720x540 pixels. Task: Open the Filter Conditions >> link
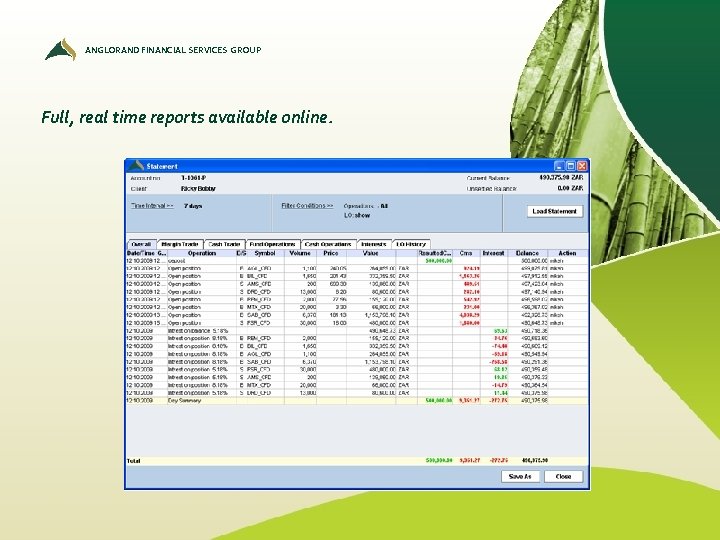tap(307, 206)
